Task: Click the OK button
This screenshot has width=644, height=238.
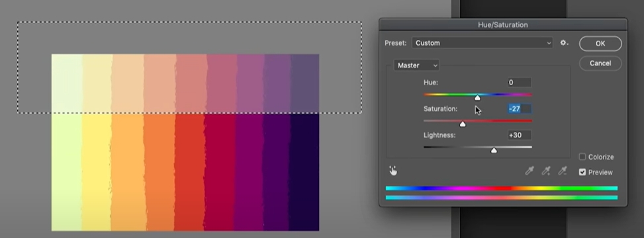Action: click(600, 44)
